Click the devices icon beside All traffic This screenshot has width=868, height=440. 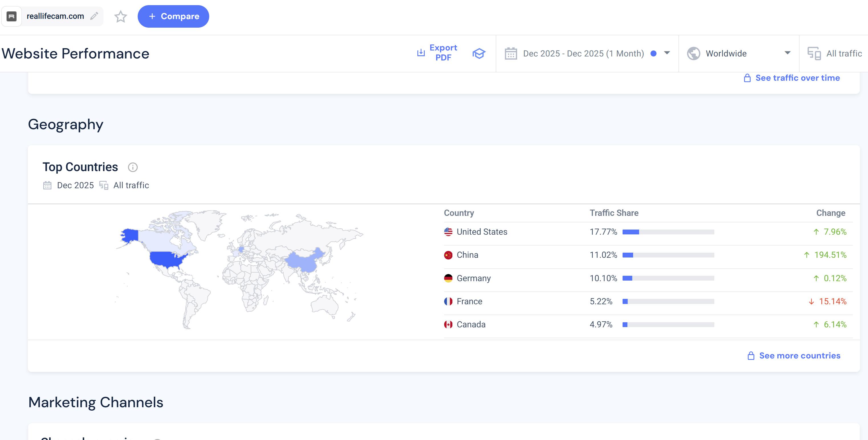[814, 54]
